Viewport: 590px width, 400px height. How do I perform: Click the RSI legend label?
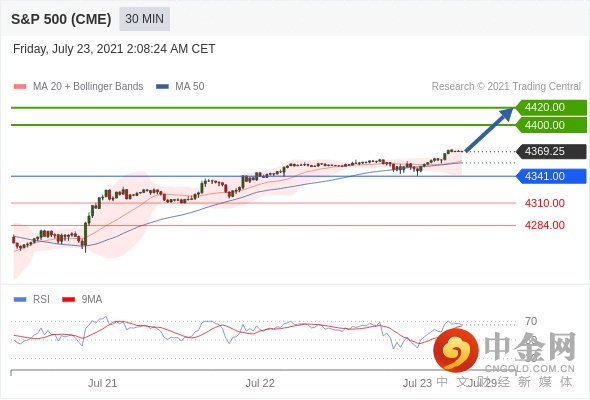point(41,300)
